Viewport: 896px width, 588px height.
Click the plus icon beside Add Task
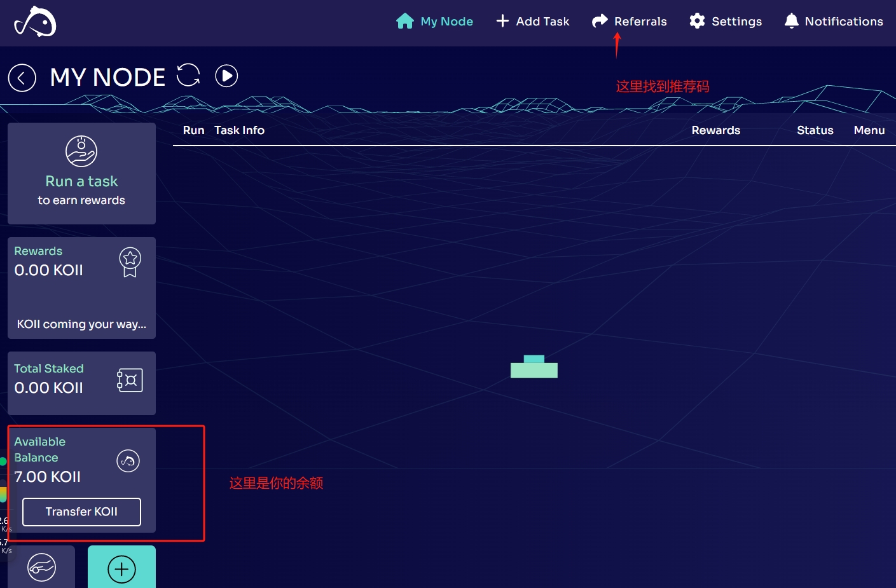pyautogui.click(x=502, y=21)
